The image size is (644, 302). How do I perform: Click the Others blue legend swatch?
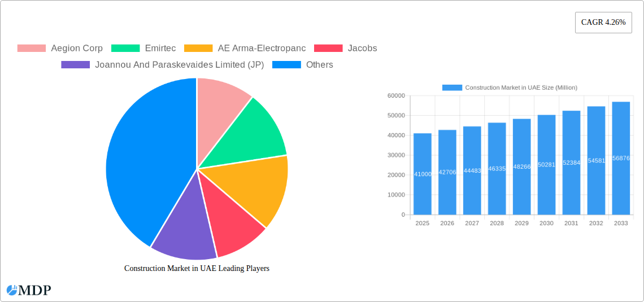click(286, 64)
